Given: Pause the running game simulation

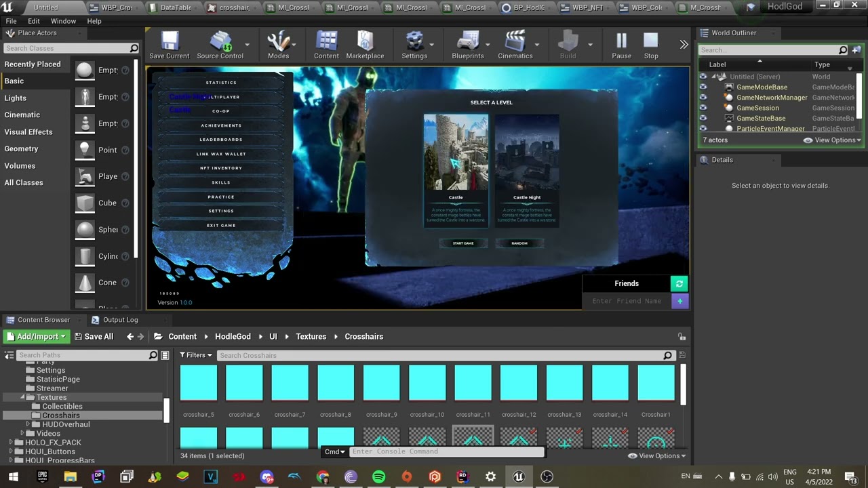Looking at the screenshot, I should (621, 45).
